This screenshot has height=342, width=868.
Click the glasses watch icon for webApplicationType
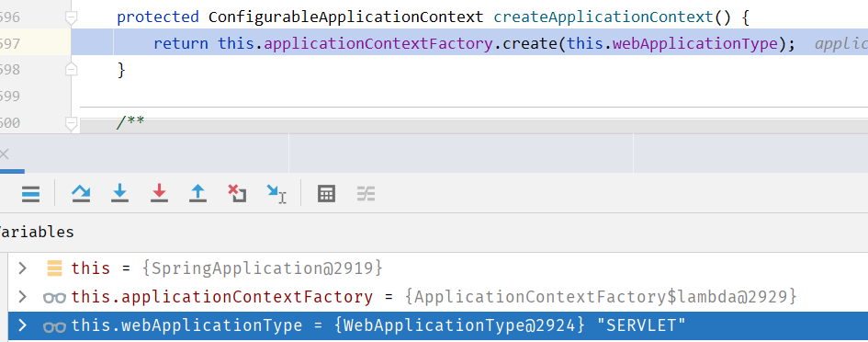54,326
